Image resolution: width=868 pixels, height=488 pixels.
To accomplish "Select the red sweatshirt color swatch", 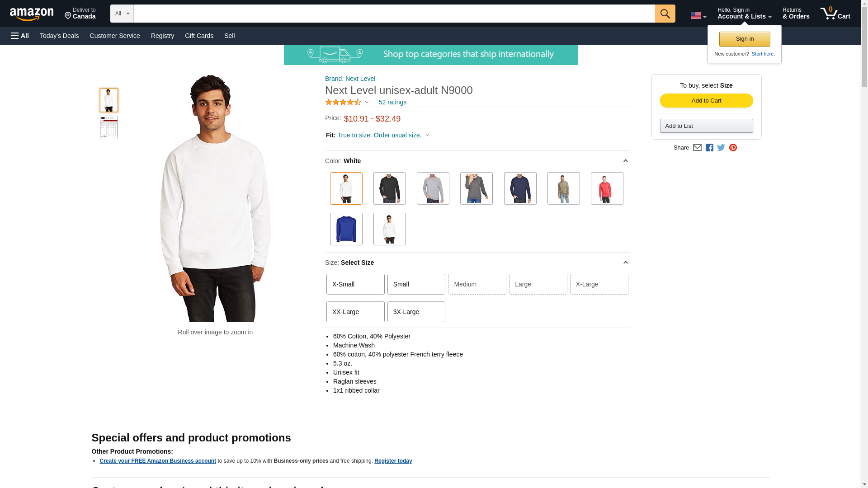I will [607, 188].
